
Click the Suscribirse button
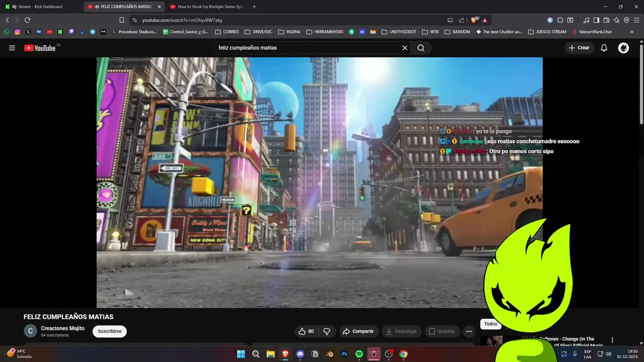[110, 331]
